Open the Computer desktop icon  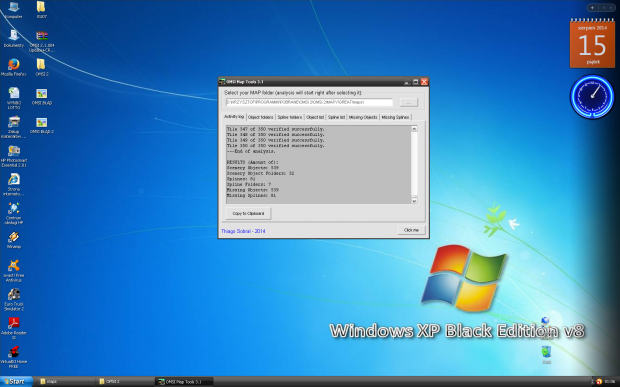click(14, 10)
